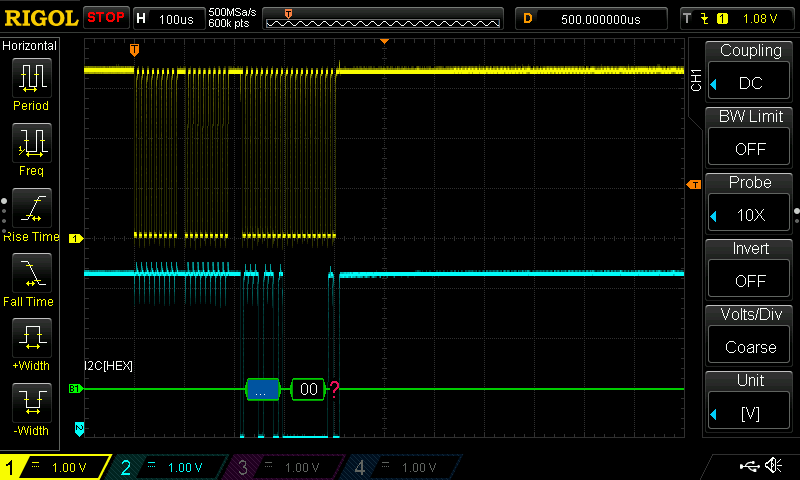Click the RIGOL logo
This screenshot has height=480, width=800.
[x=40, y=17]
